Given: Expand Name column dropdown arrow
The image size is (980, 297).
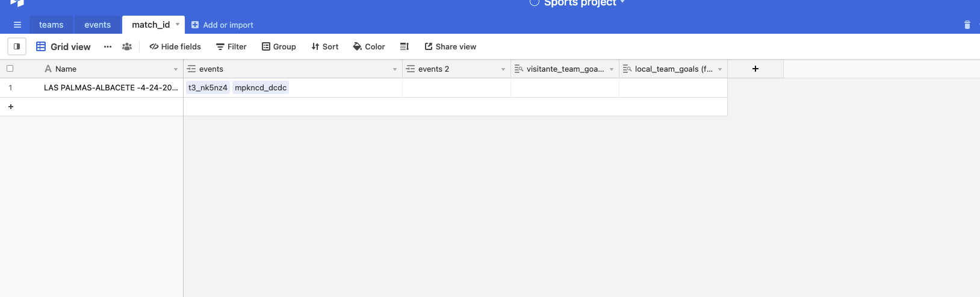Looking at the screenshot, I should pyautogui.click(x=176, y=69).
